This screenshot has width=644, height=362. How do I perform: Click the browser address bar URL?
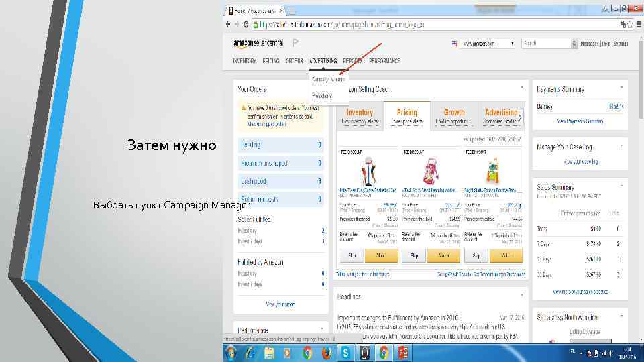point(341,25)
